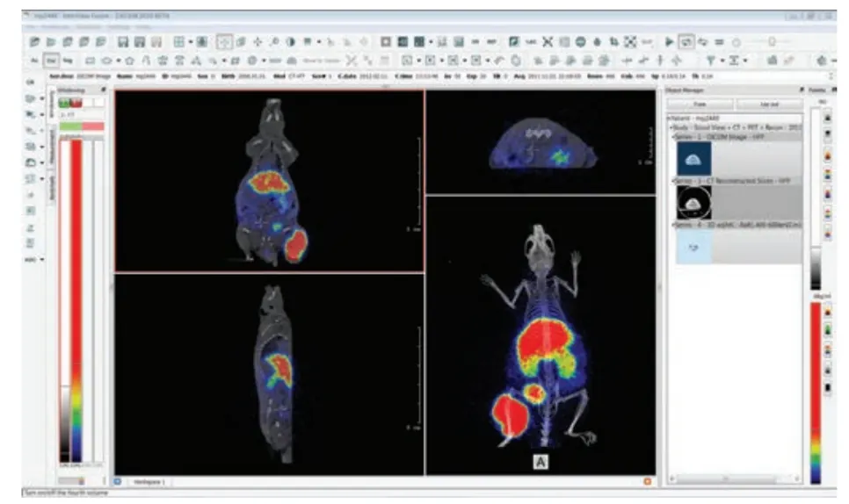Select the rainbow palette preset swatch
The image size is (849, 504).
[828, 174]
